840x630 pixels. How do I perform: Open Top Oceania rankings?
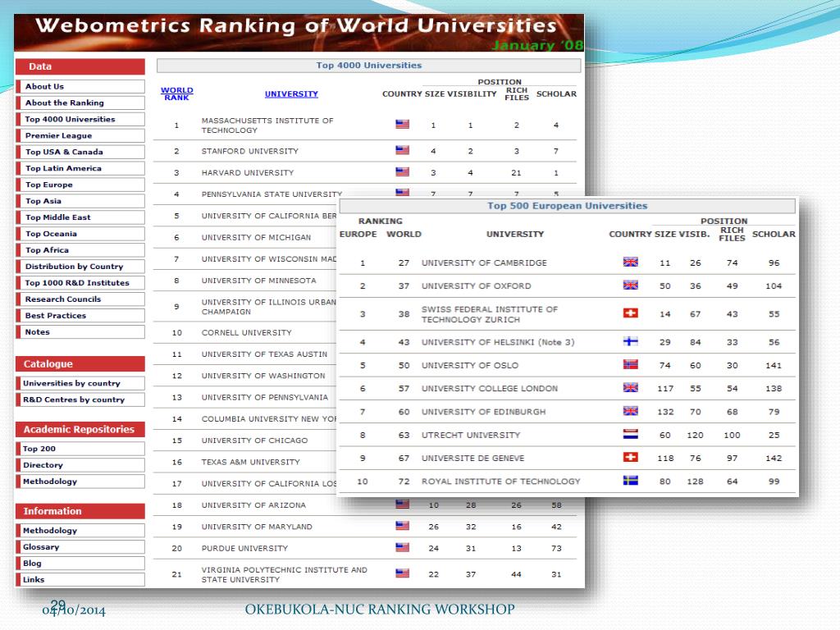(80, 234)
